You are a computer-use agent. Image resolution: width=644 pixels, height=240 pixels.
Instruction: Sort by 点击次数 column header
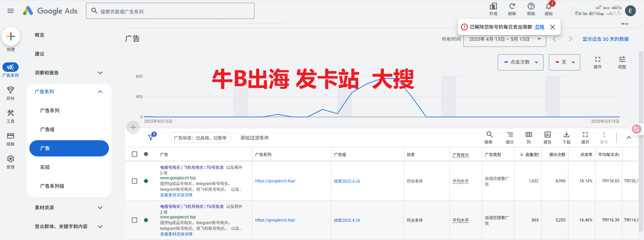point(529,155)
